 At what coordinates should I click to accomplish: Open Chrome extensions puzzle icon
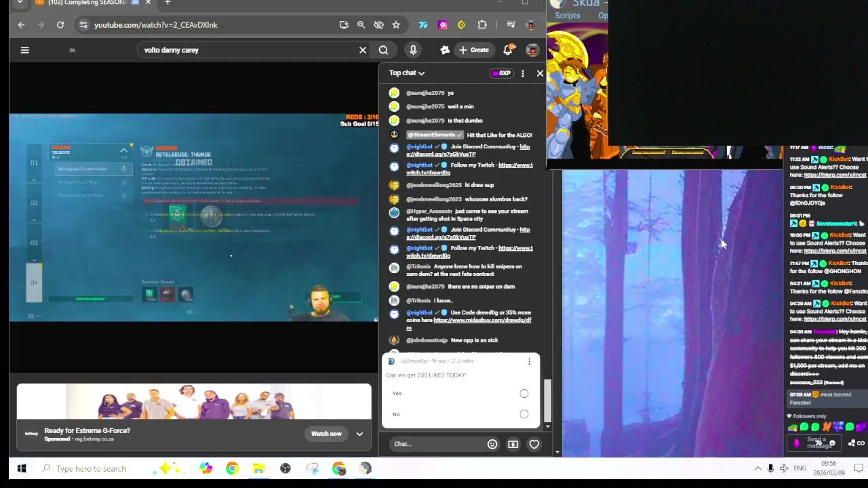click(x=482, y=25)
